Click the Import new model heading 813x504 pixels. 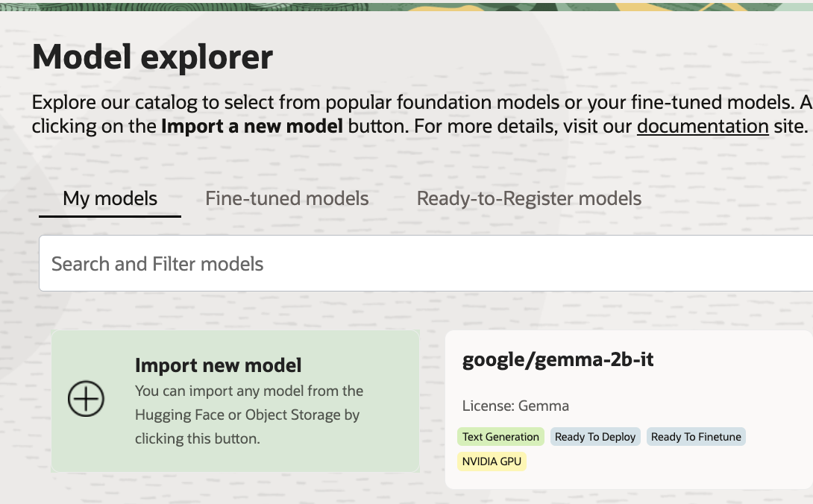pos(217,365)
